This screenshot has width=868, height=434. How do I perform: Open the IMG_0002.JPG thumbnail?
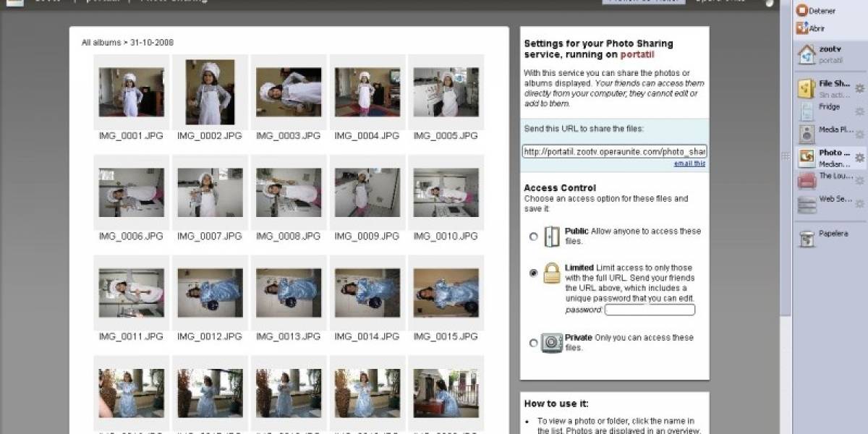click(210, 93)
